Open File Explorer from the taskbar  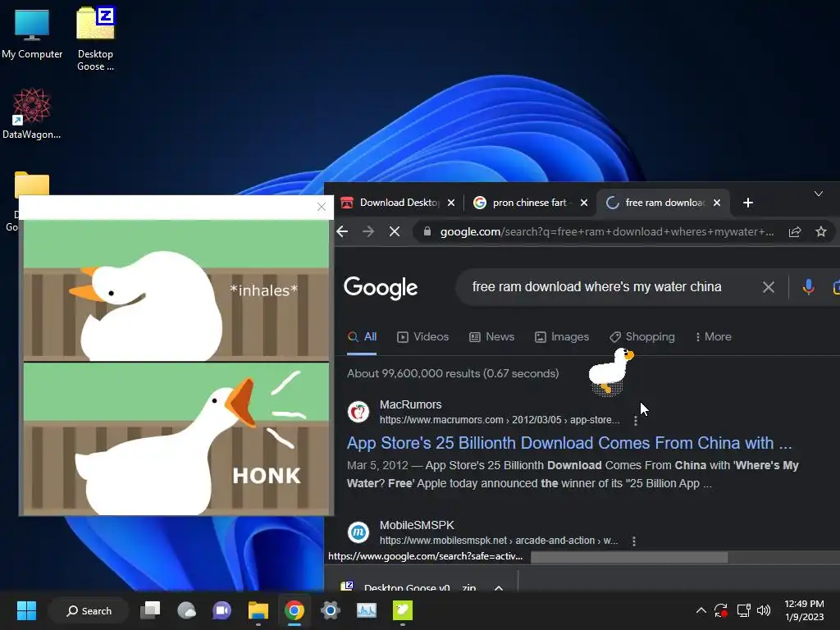[x=258, y=610]
